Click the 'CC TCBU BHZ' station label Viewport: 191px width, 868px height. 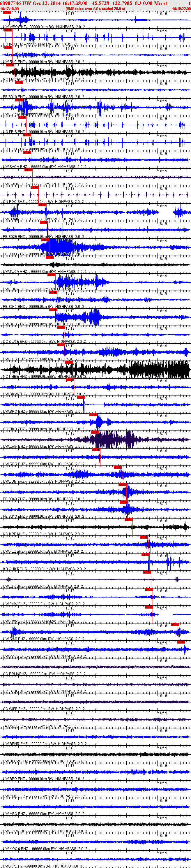click(x=15, y=692)
